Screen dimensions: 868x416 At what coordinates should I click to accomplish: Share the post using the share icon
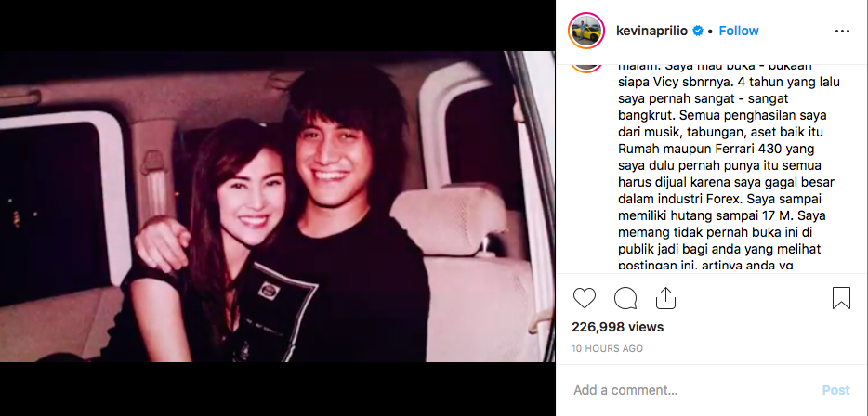pyautogui.click(x=666, y=298)
